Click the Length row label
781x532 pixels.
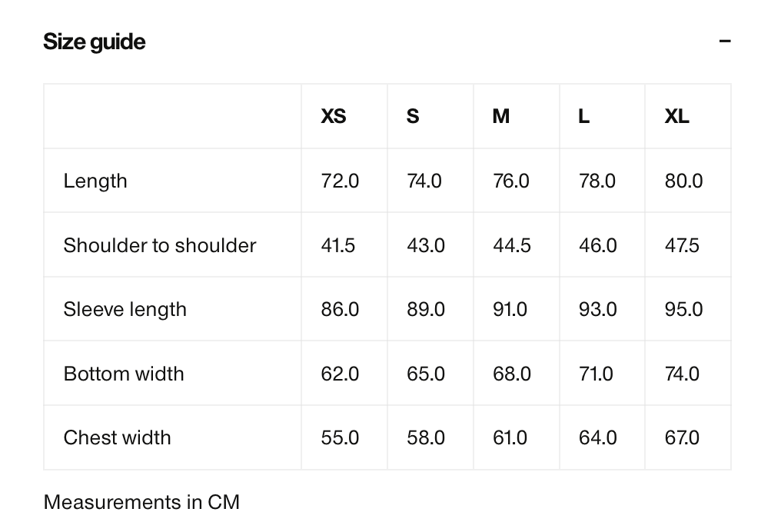[95, 181]
